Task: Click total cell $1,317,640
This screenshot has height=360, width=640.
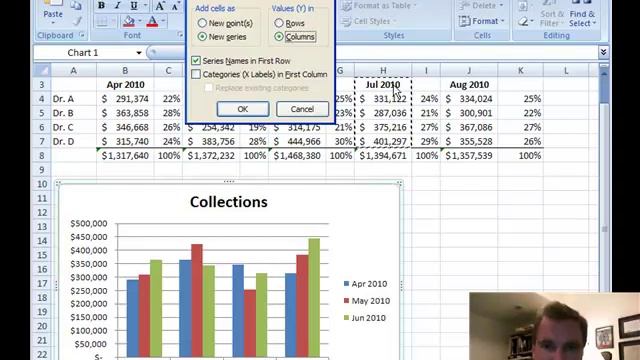Action: pos(125,156)
